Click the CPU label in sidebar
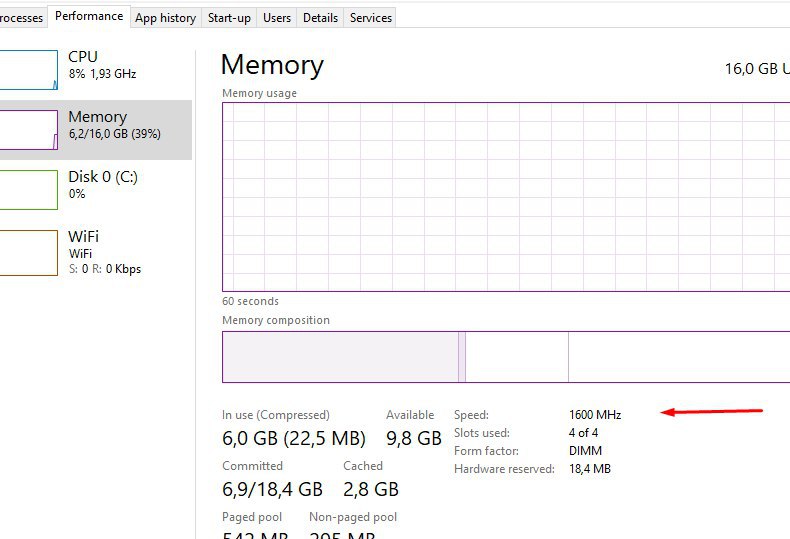 (83, 57)
